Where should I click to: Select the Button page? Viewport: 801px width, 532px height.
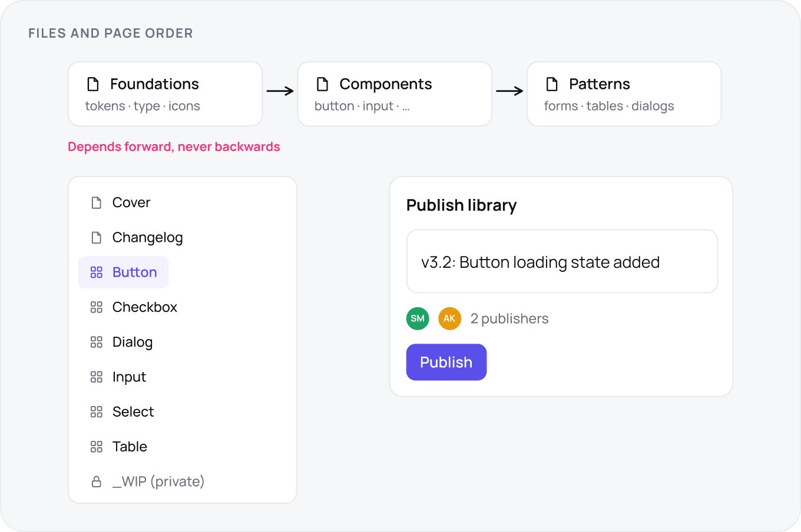tap(124, 272)
